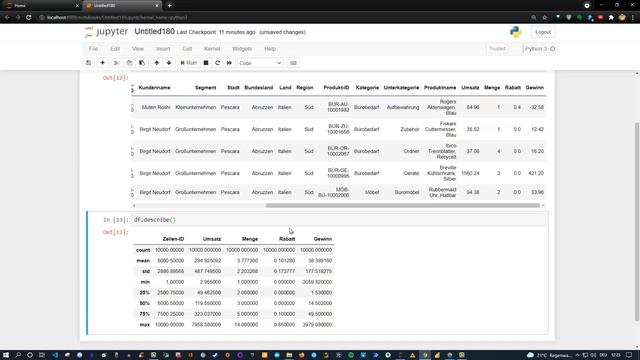This screenshot has height=360, width=640.
Task: Open the Windows Start menu
Action: [6, 355]
